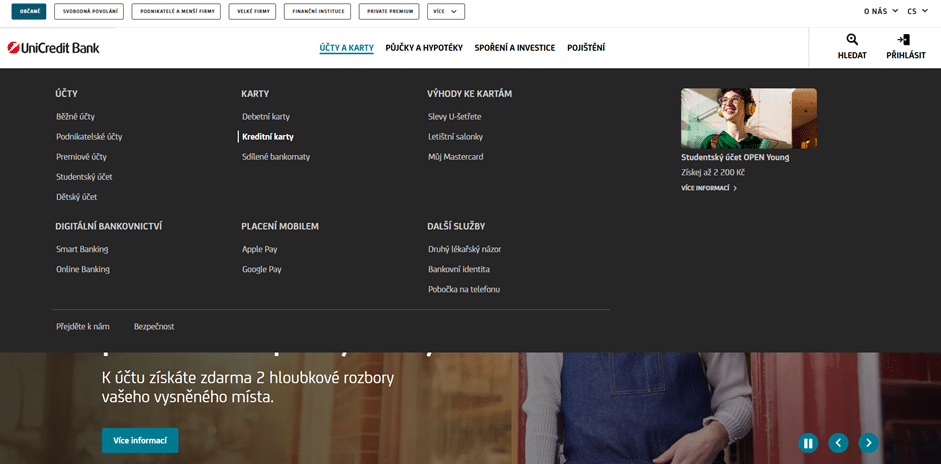The height and width of the screenshot is (464, 941).
Task: Open the O nás dropdown
Action: [880, 12]
